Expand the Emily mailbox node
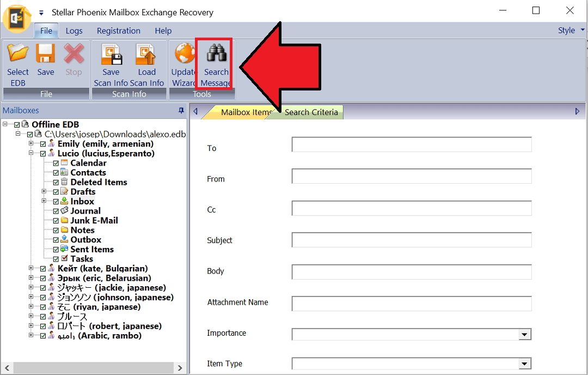 pos(31,143)
